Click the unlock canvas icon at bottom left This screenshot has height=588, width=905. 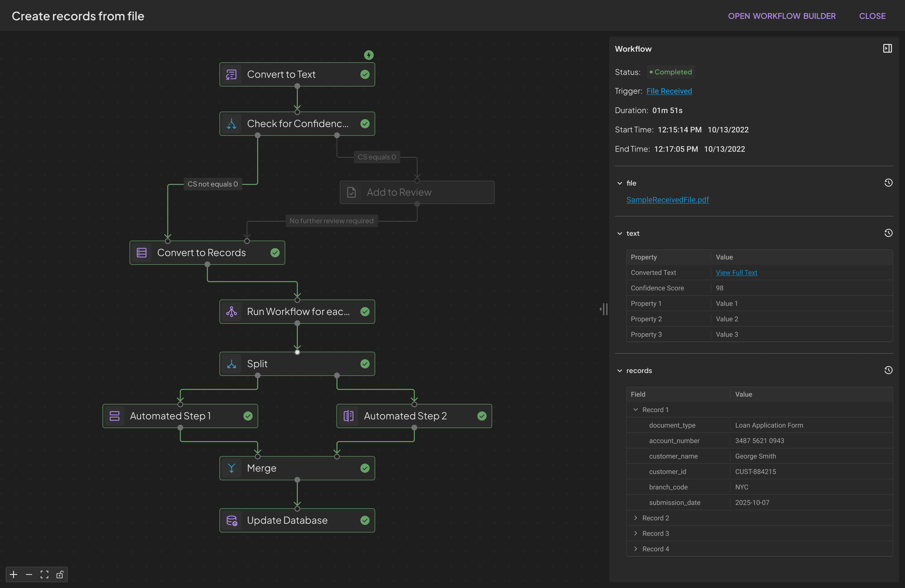[x=60, y=574]
